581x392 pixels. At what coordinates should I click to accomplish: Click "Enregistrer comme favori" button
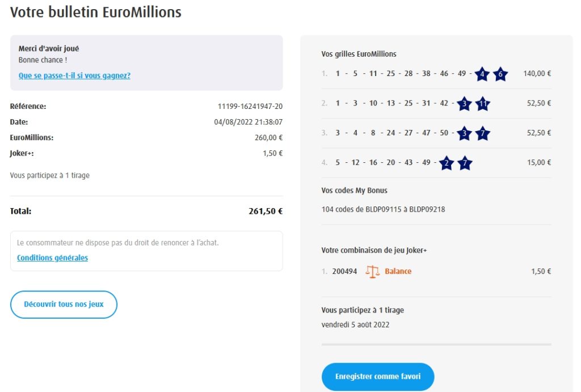click(378, 377)
